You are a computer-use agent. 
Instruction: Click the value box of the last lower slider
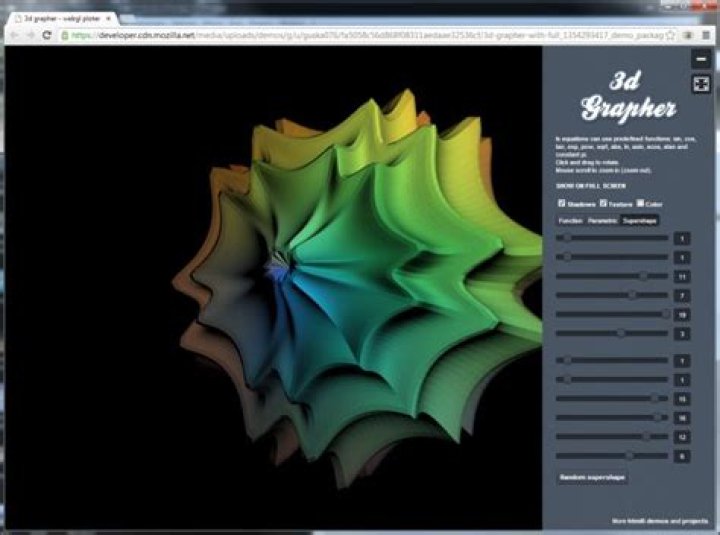click(682, 456)
